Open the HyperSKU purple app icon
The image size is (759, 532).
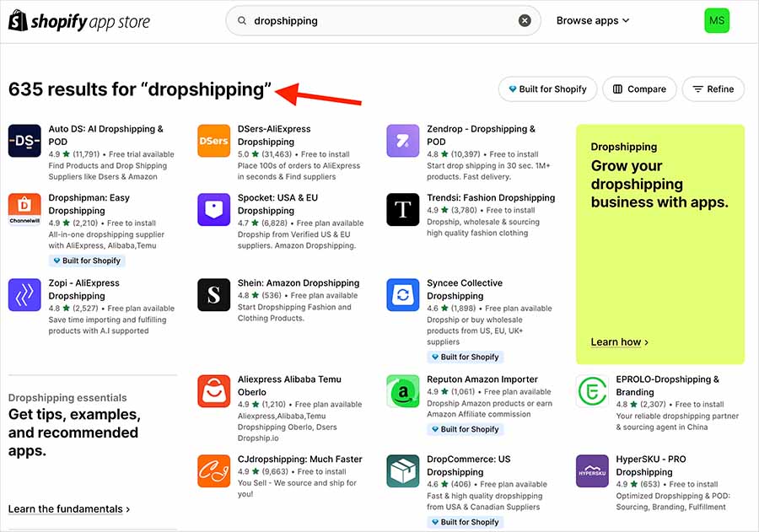pos(592,471)
